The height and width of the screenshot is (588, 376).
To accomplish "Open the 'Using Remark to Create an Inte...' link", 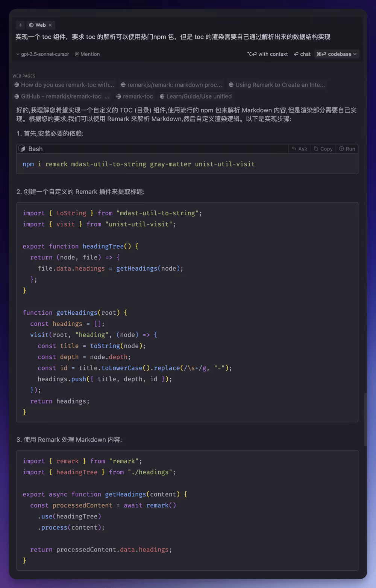I will [x=277, y=85].
